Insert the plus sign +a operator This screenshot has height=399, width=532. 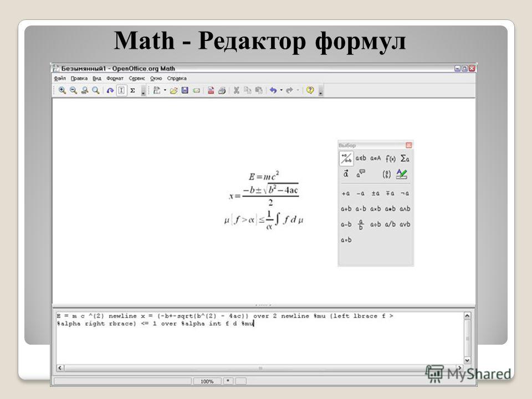pos(346,193)
